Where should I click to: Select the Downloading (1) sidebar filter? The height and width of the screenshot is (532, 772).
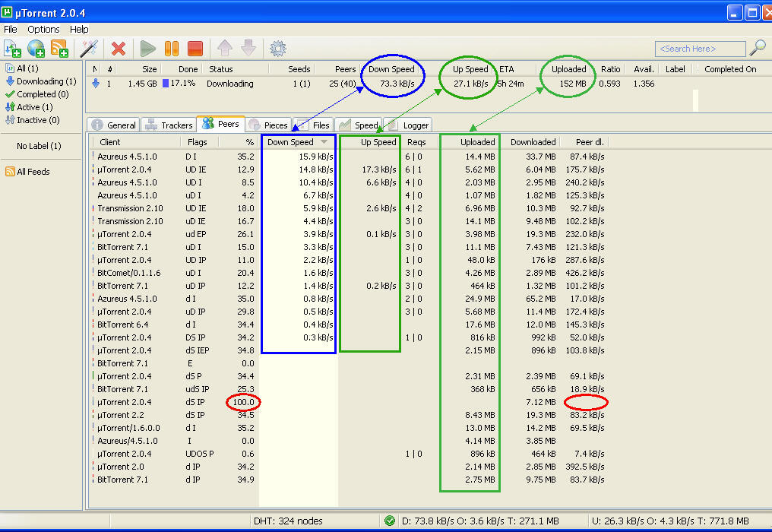[x=47, y=81]
